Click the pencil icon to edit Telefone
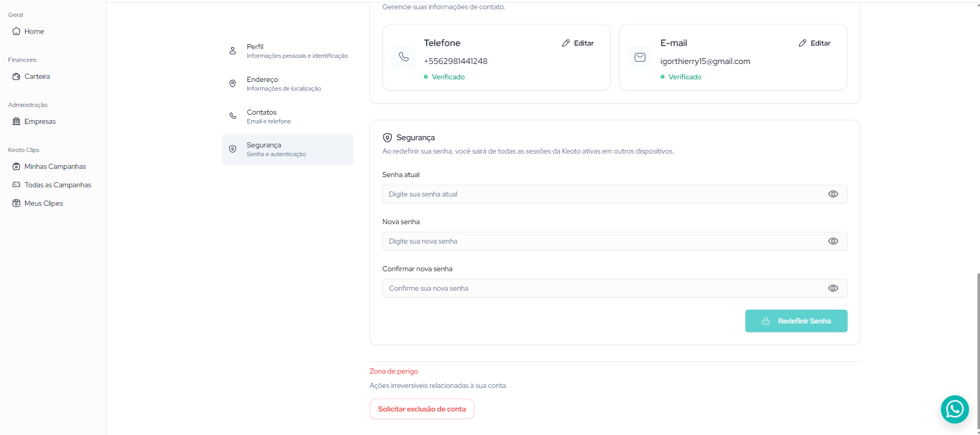This screenshot has width=980, height=435. click(566, 43)
